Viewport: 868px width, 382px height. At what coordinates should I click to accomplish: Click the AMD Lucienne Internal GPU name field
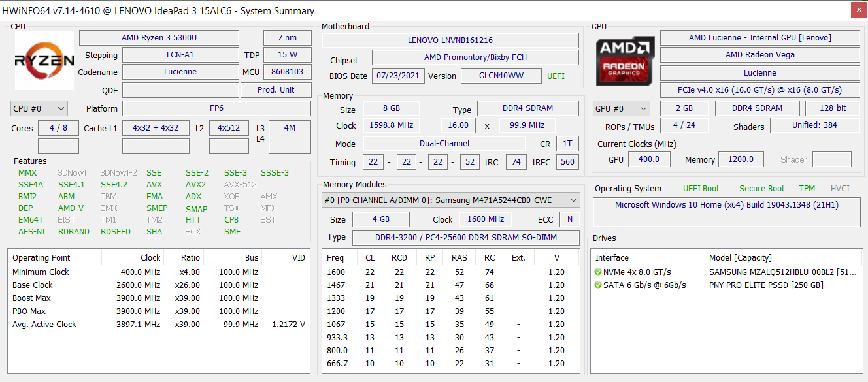click(x=760, y=38)
